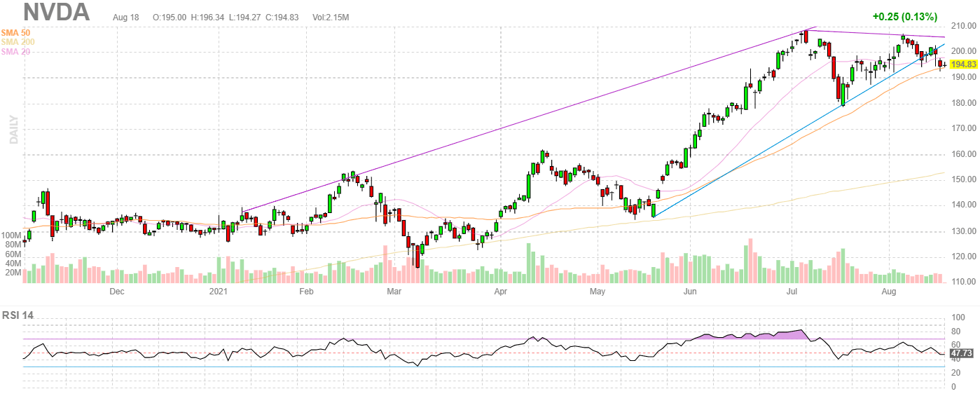Click the Feb month axis label
980x396 pixels.
click(x=306, y=291)
